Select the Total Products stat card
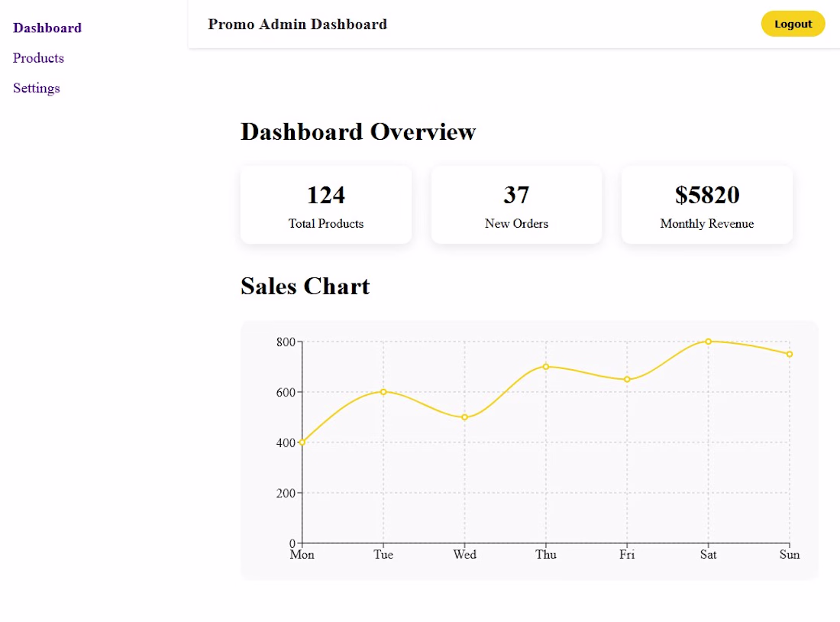 click(x=326, y=206)
